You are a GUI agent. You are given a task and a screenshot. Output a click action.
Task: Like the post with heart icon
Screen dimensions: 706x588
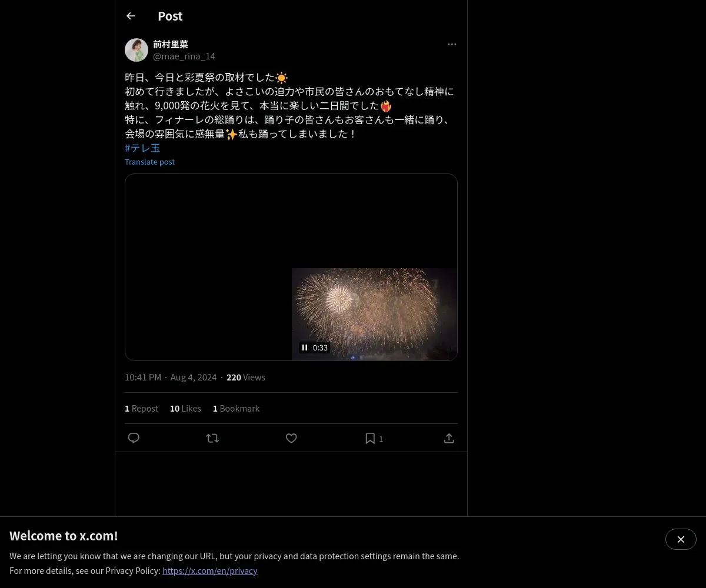click(291, 438)
